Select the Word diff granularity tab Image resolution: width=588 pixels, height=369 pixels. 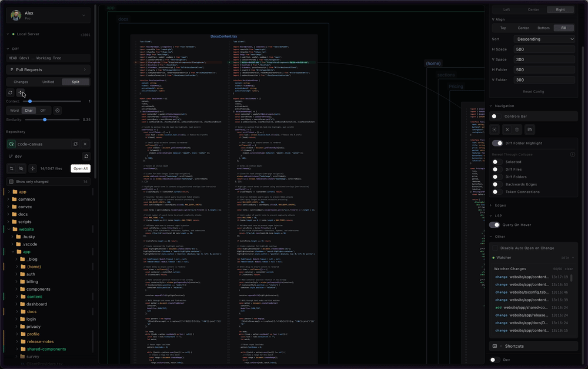(15, 110)
